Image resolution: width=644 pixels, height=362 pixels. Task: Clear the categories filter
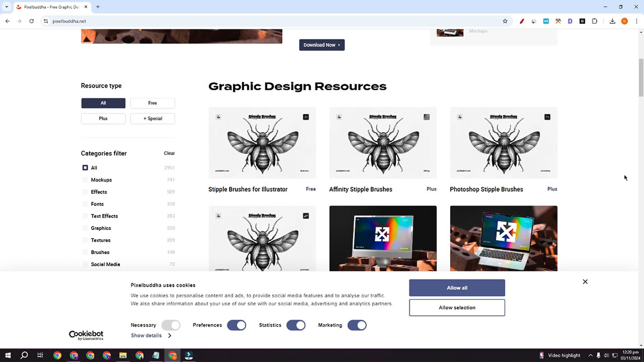click(x=169, y=153)
